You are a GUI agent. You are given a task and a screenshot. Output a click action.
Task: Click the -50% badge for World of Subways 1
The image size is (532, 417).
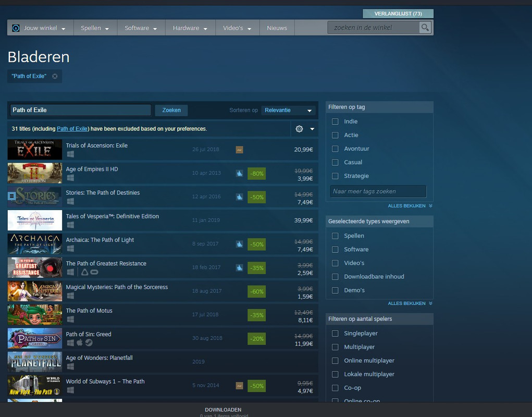[x=256, y=386]
